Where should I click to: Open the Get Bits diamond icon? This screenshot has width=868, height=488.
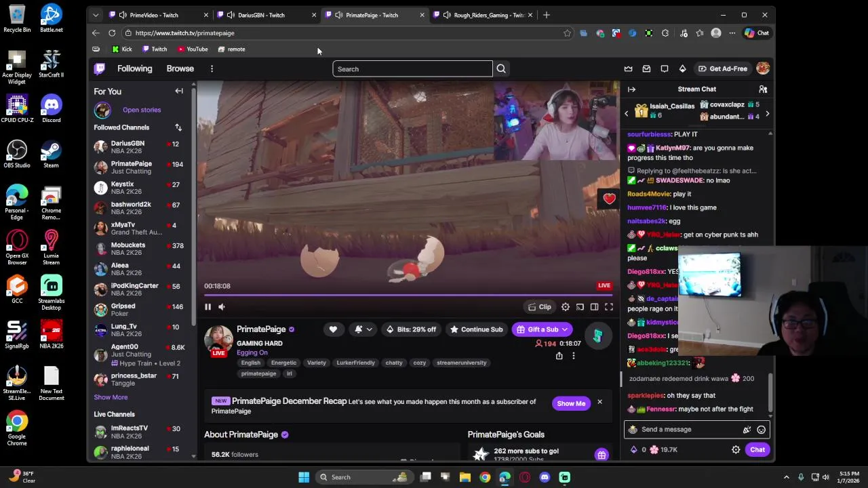[682, 68]
